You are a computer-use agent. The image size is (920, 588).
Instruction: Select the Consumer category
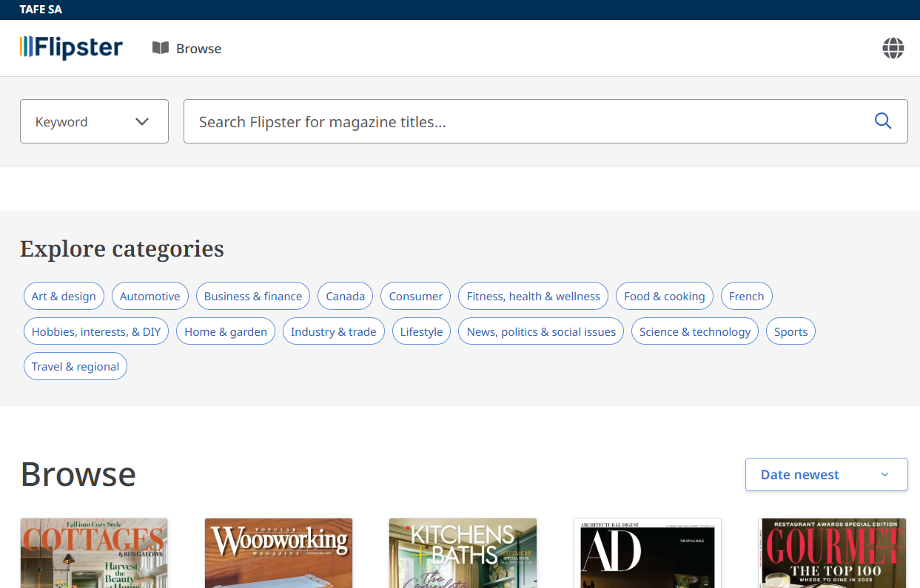pyautogui.click(x=416, y=296)
